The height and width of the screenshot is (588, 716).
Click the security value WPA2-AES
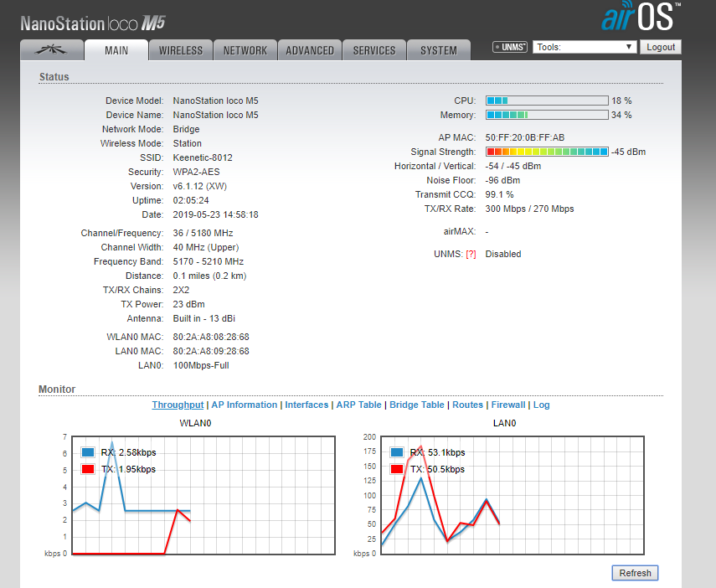click(x=196, y=172)
